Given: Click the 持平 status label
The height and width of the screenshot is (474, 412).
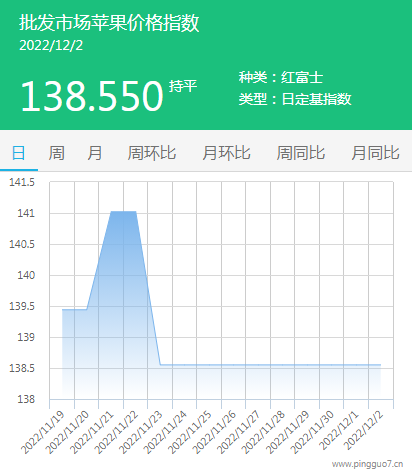Looking at the screenshot, I should [183, 86].
